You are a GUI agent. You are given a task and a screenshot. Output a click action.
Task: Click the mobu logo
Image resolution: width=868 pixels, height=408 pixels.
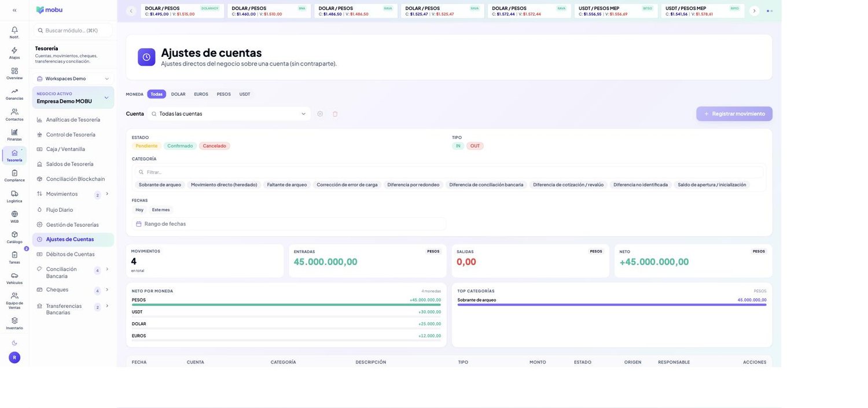(x=49, y=10)
